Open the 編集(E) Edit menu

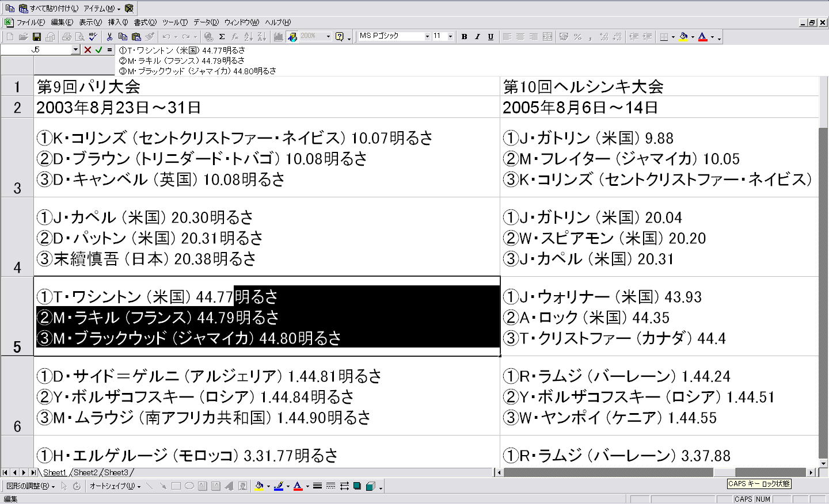pos(62,22)
